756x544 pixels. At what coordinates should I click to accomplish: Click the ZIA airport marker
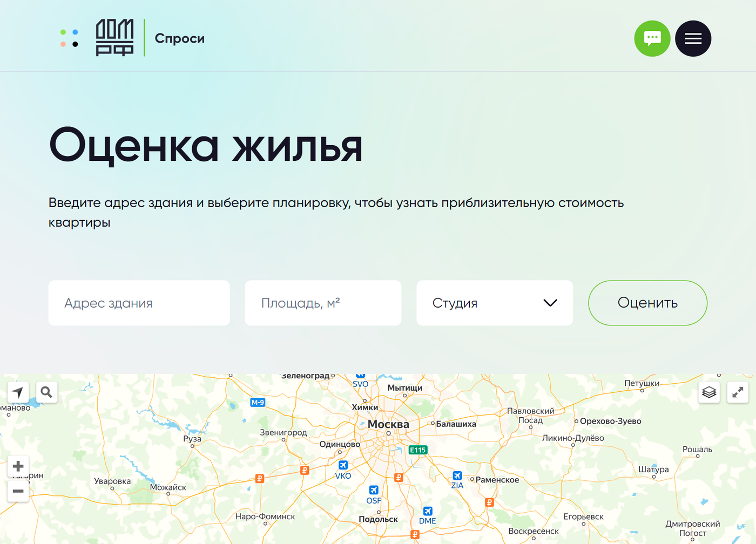pos(457,480)
